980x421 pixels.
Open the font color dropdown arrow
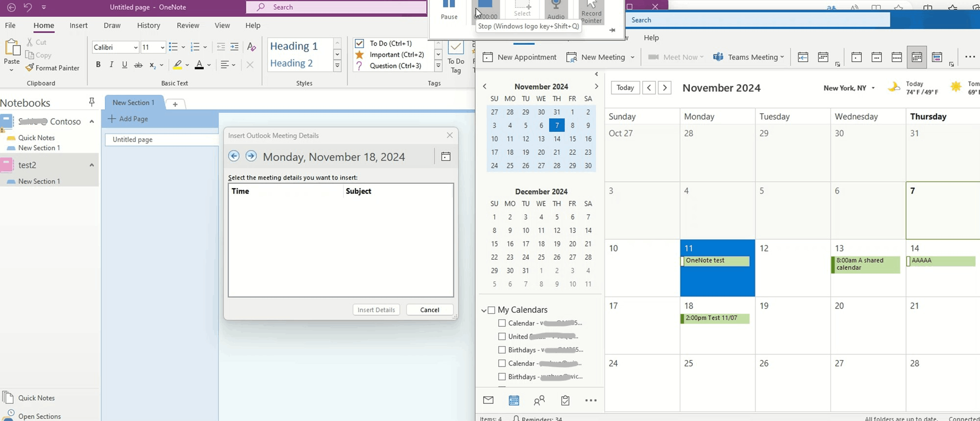pyautogui.click(x=209, y=65)
